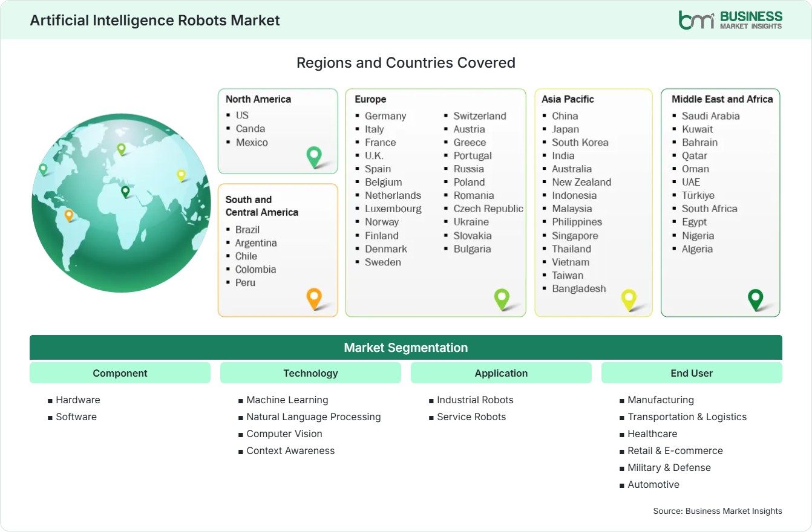The height and width of the screenshot is (532, 812).
Task: Click the globe illustration
Action: coord(121,203)
